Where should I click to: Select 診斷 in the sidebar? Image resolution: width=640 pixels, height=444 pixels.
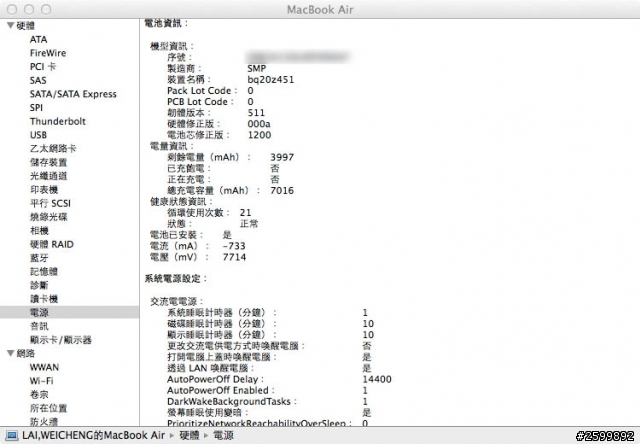pyautogui.click(x=39, y=285)
